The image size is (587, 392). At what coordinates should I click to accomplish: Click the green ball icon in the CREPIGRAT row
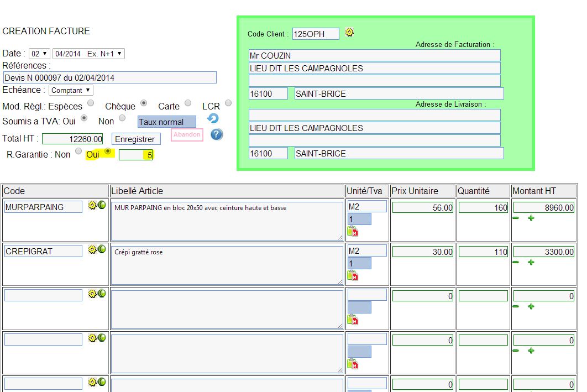[x=102, y=249]
